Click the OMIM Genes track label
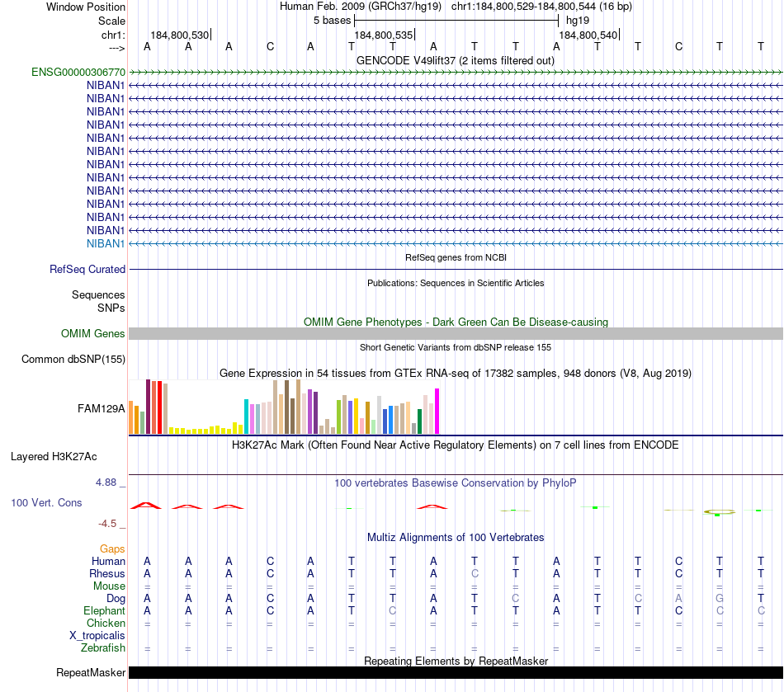This screenshot has height=692, width=784. (92, 333)
